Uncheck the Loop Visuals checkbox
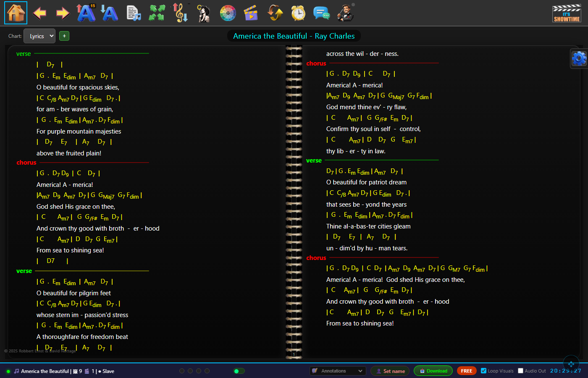The height and width of the screenshot is (378, 588). point(484,371)
